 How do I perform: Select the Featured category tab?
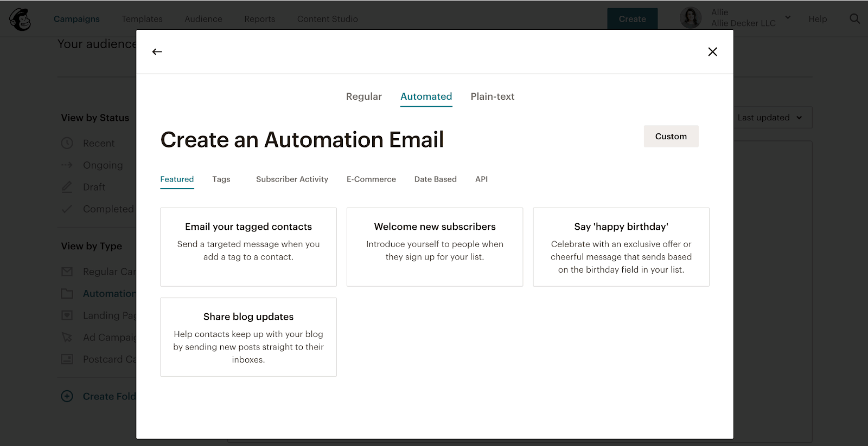[x=177, y=179]
